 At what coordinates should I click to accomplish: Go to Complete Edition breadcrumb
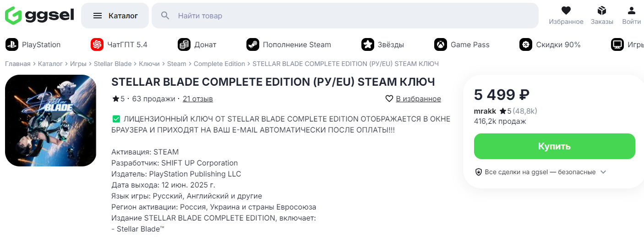219,64
